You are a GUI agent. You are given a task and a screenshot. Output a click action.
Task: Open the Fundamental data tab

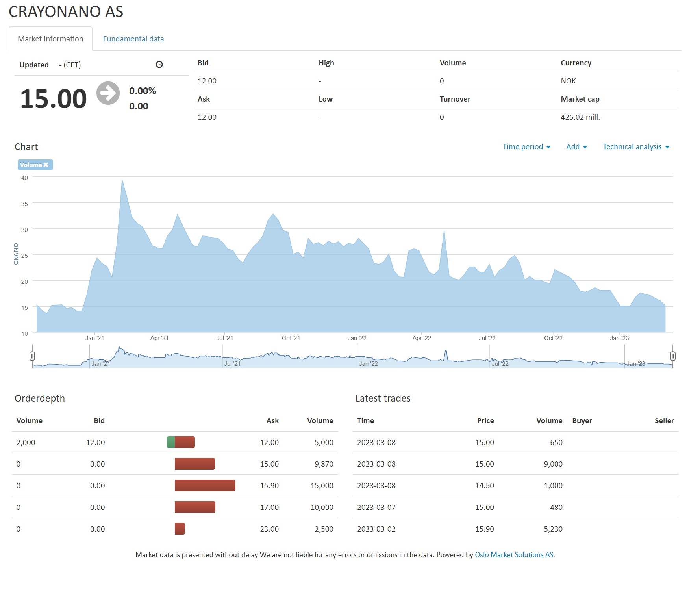point(133,39)
